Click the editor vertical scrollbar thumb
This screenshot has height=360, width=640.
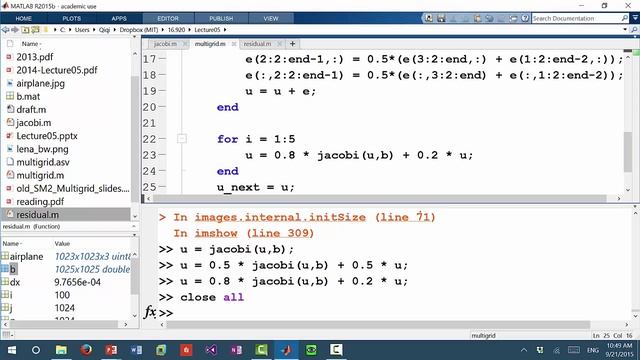tap(628, 151)
